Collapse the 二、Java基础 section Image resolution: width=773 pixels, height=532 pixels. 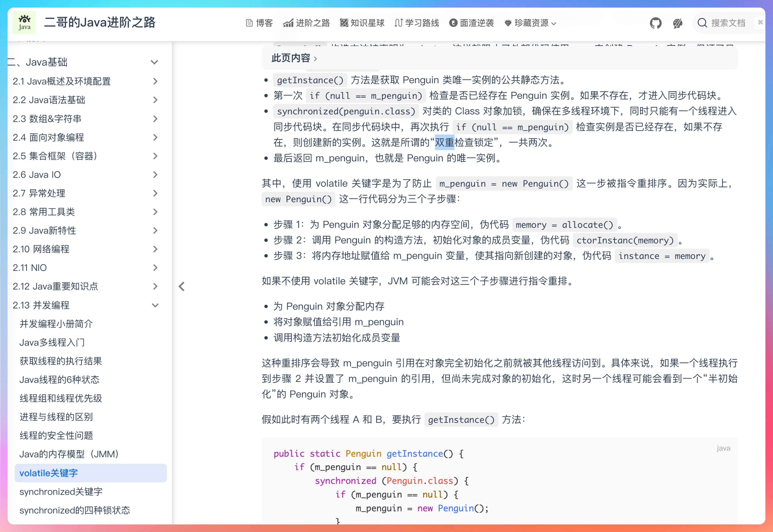pos(154,62)
